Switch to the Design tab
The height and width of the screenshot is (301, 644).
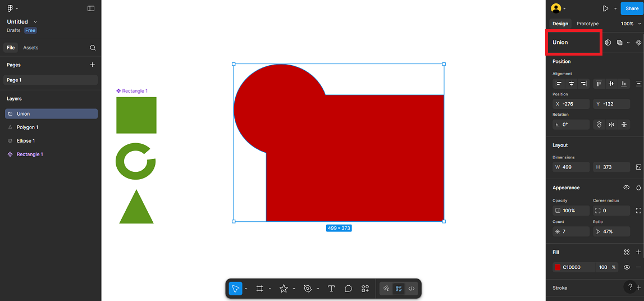click(560, 24)
